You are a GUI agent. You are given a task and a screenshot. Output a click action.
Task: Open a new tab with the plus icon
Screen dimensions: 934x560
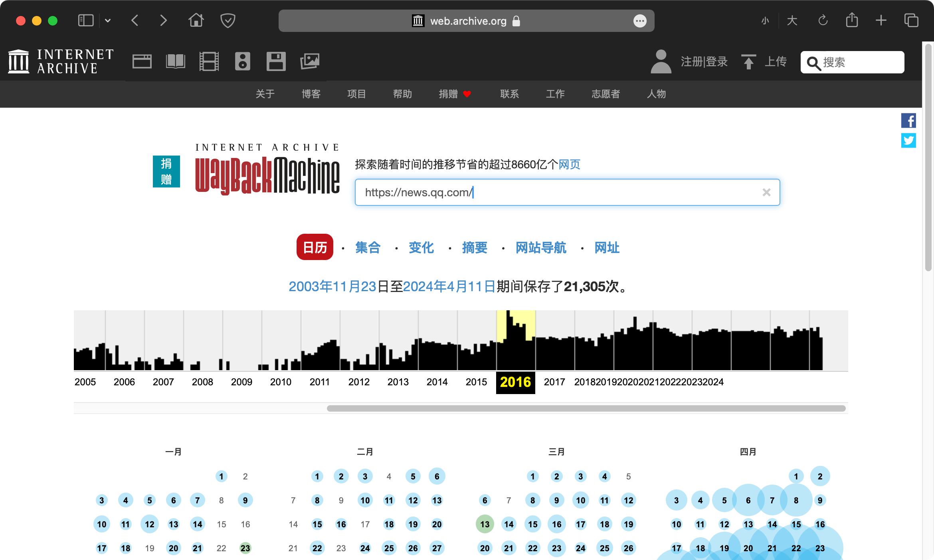point(881,20)
